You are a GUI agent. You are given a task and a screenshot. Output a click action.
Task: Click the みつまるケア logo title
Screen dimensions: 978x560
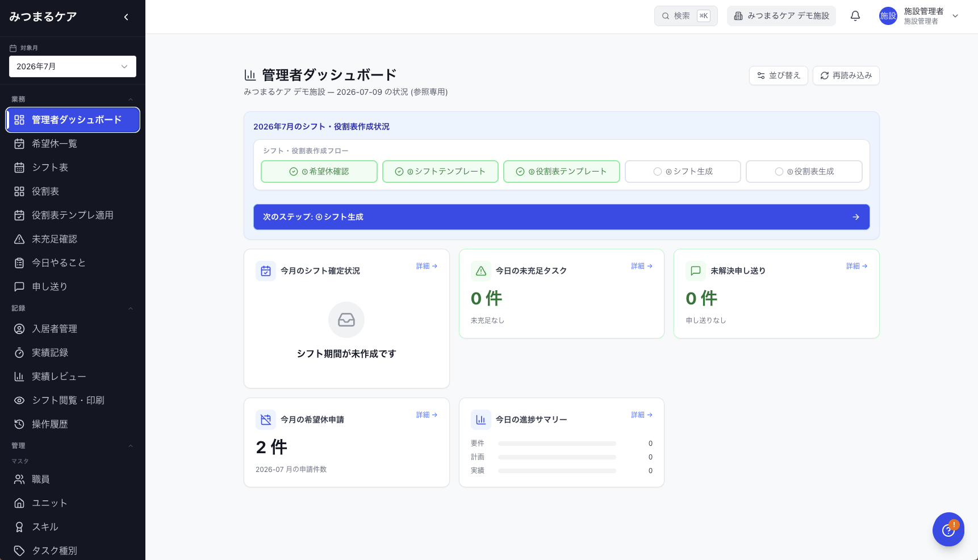(43, 17)
